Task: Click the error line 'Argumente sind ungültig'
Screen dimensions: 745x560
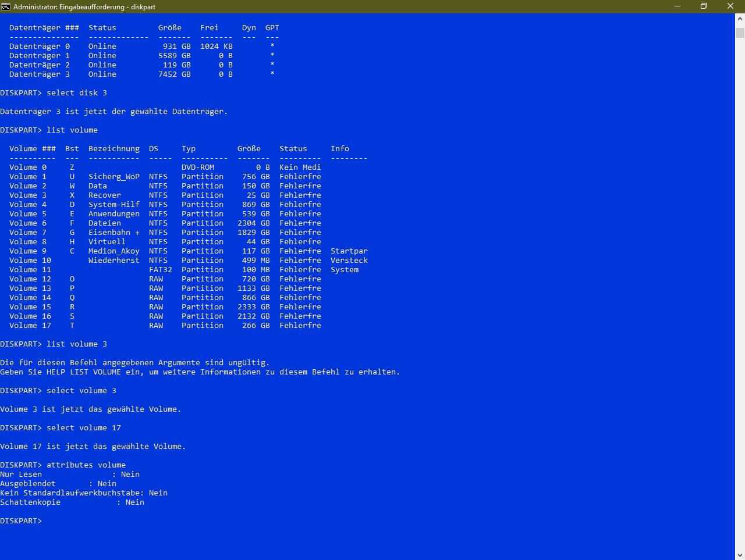Action: click(x=135, y=363)
